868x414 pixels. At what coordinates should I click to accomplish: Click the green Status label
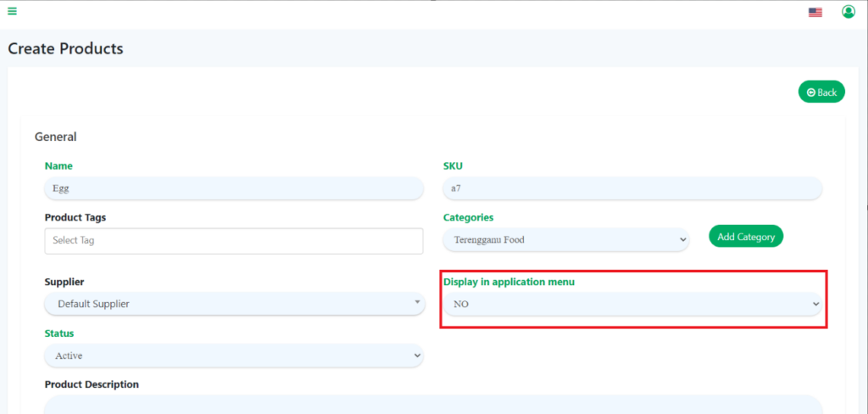pos(59,333)
